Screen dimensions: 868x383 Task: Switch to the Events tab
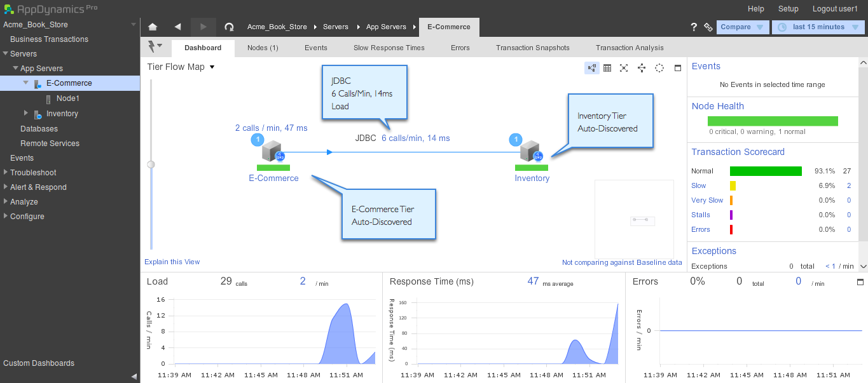(x=316, y=48)
